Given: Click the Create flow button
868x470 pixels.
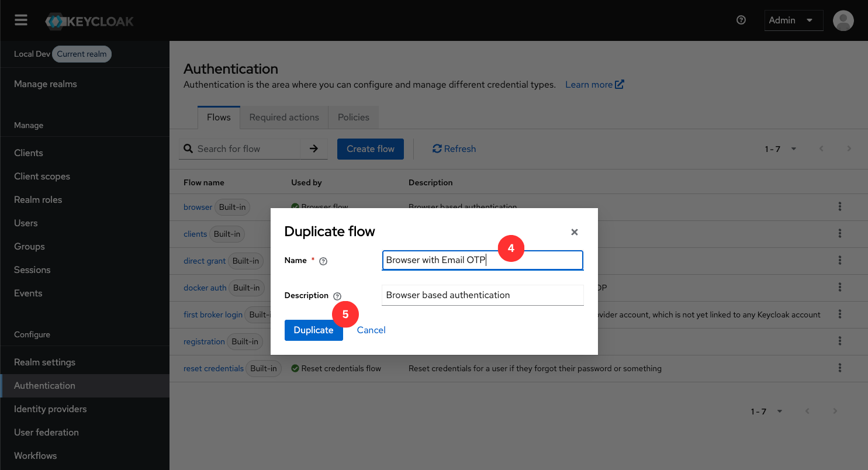Looking at the screenshot, I should pyautogui.click(x=371, y=148).
